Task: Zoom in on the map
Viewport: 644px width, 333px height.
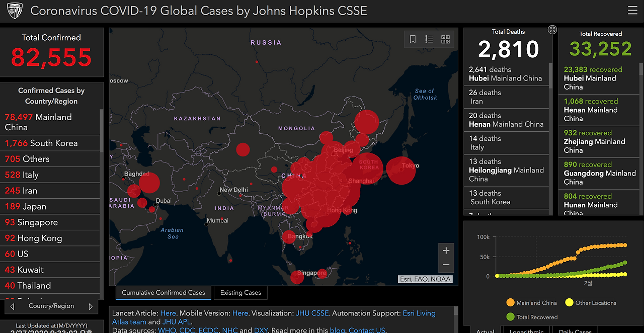Action: pos(446,251)
